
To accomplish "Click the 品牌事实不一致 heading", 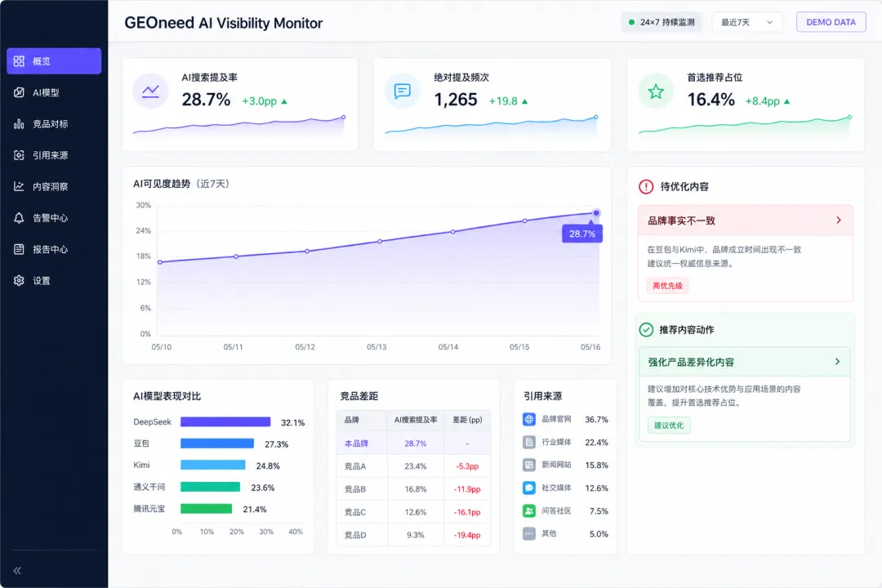I will (681, 220).
